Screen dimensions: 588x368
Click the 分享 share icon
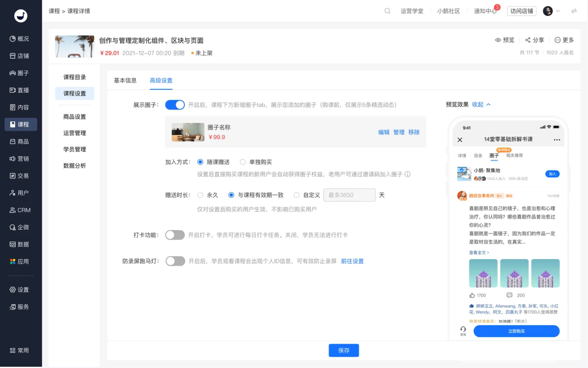tap(528, 40)
